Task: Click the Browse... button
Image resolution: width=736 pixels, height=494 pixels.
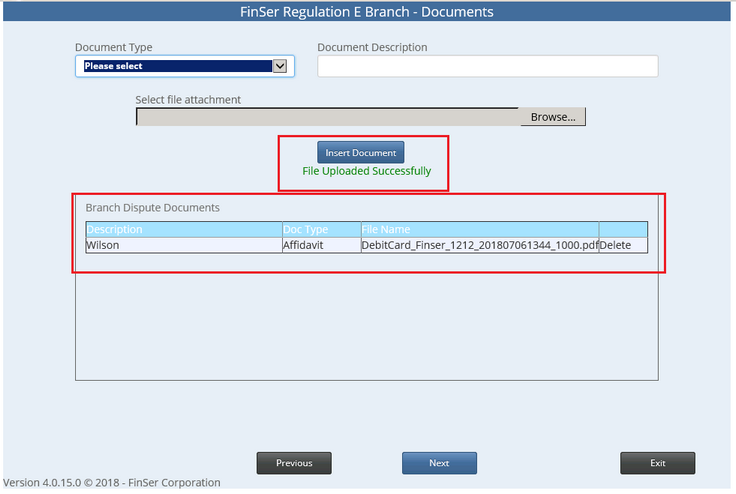Action: [x=552, y=117]
